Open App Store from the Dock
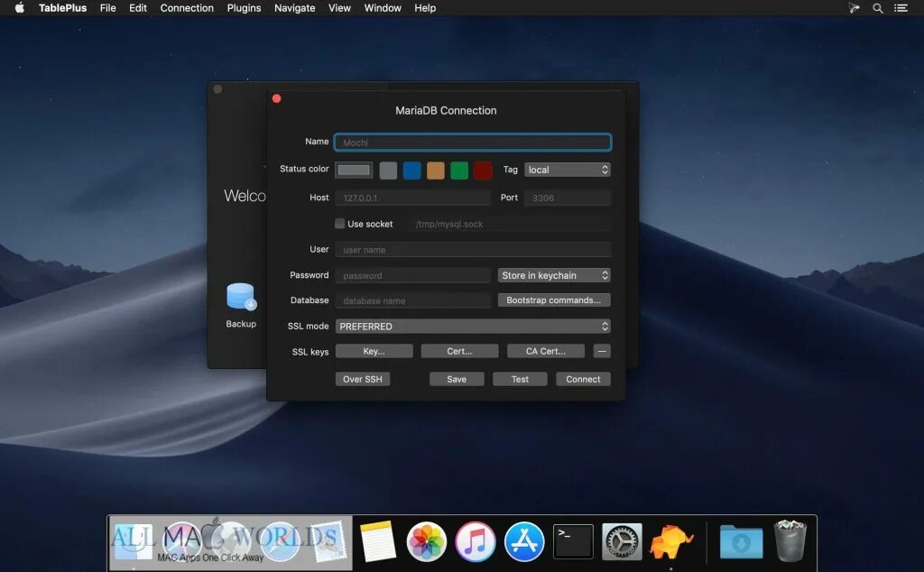Screen dimensions: 924x572 (524, 540)
